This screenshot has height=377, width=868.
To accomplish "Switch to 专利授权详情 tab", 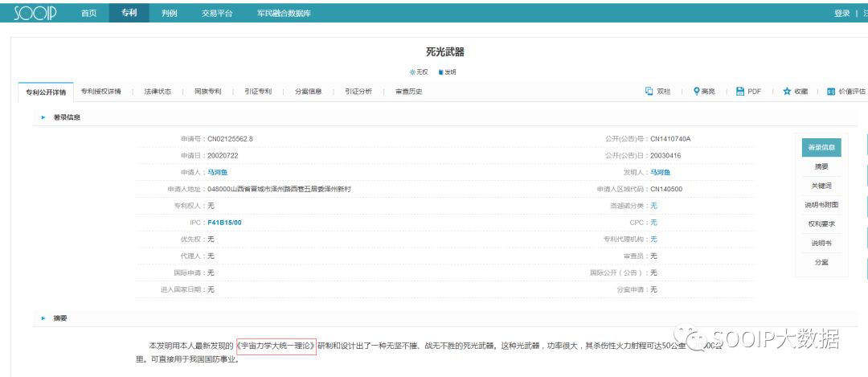I will point(100,92).
